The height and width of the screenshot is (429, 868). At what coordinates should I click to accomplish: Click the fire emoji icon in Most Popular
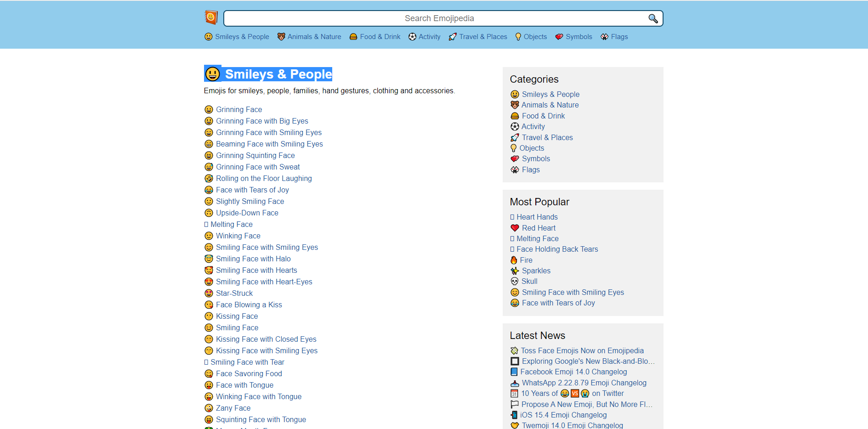(514, 260)
